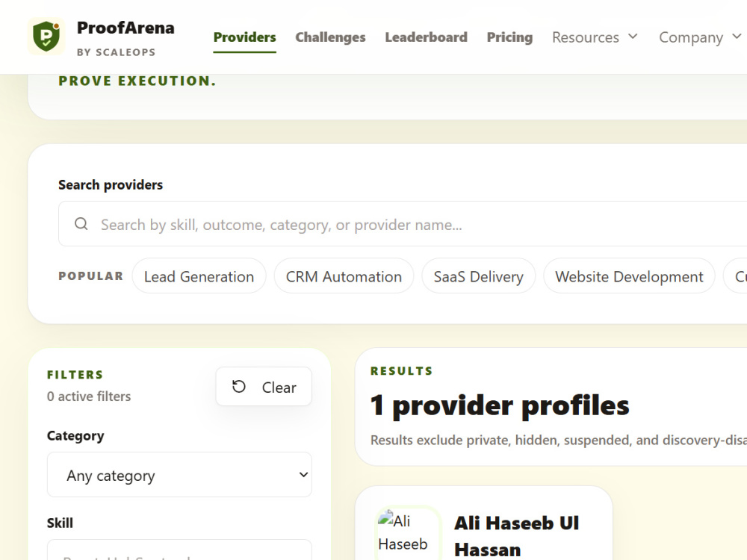Expand the Company menu
This screenshot has width=747, height=560.
(701, 37)
